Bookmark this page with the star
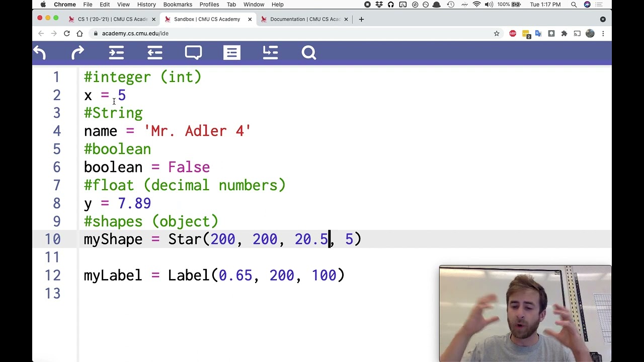Screen dimensions: 644x362 (x=497, y=33)
